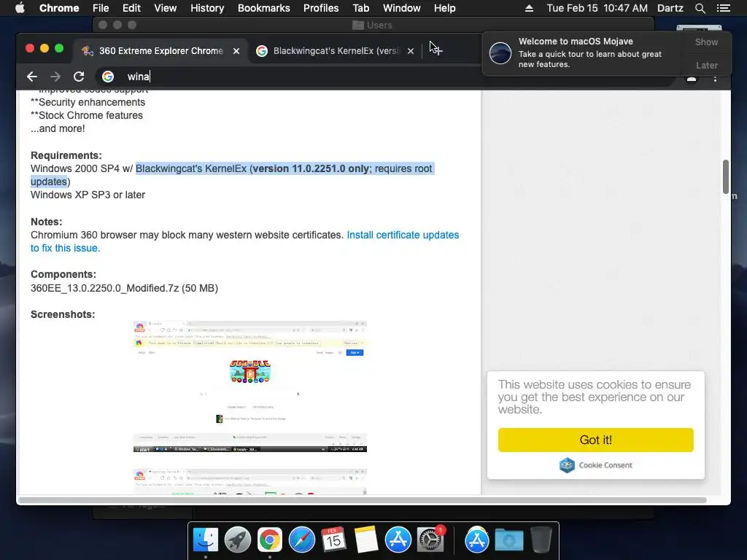Click Show on Mojave notification
The image size is (747, 560).
point(706,42)
